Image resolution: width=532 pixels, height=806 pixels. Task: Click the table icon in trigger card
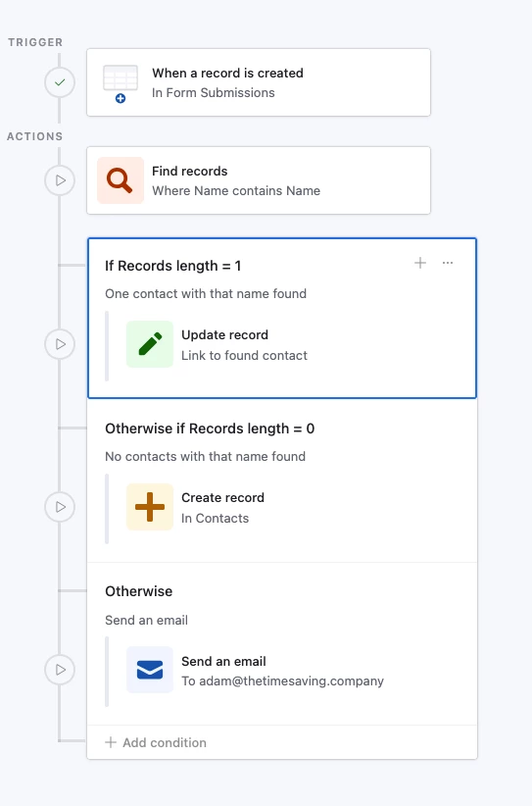[121, 83]
